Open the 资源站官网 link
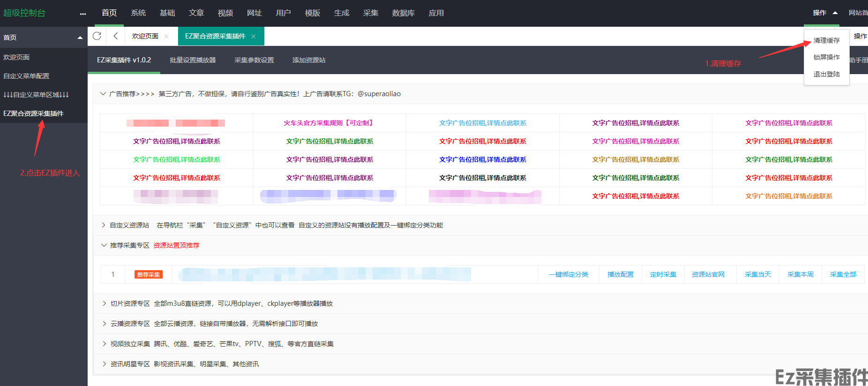The width and height of the screenshot is (868, 386). (708, 274)
